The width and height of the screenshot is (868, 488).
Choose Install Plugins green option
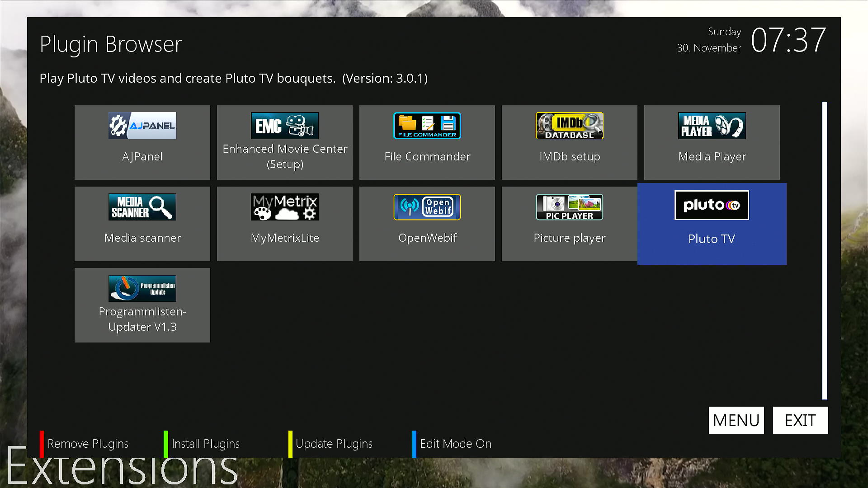pos(205,444)
